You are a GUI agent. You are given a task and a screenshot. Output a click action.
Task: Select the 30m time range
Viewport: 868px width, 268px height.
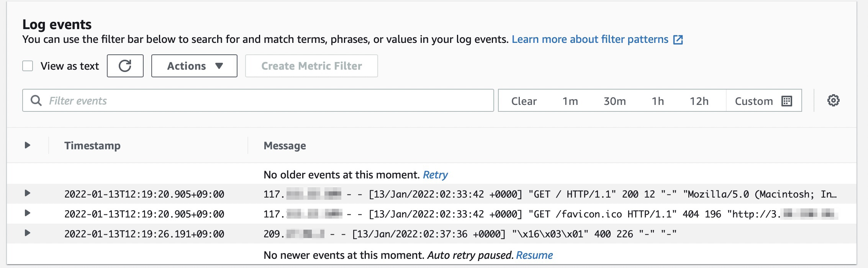[x=614, y=101]
